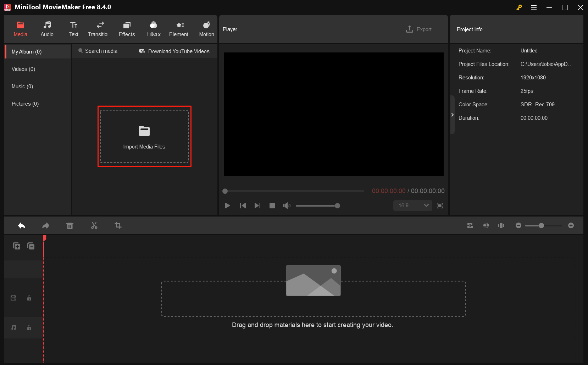Toggle mute with the speaker icon in the Player

click(x=287, y=206)
